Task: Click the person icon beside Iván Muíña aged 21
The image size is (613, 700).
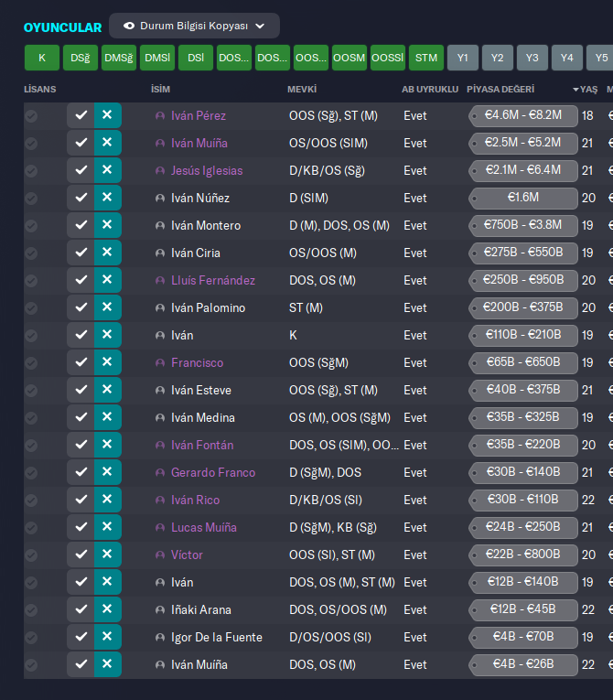Action: click(160, 144)
